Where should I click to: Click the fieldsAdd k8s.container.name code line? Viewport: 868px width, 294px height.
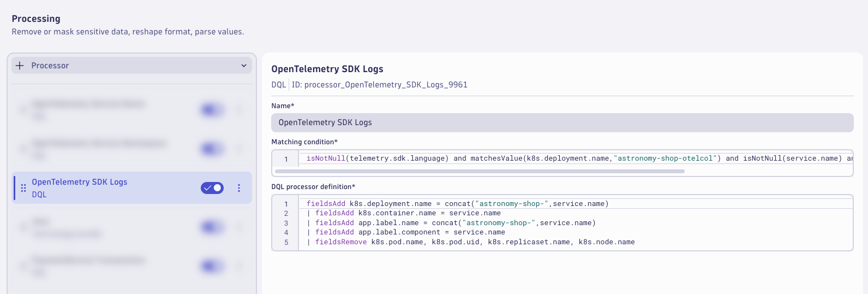point(404,213)
